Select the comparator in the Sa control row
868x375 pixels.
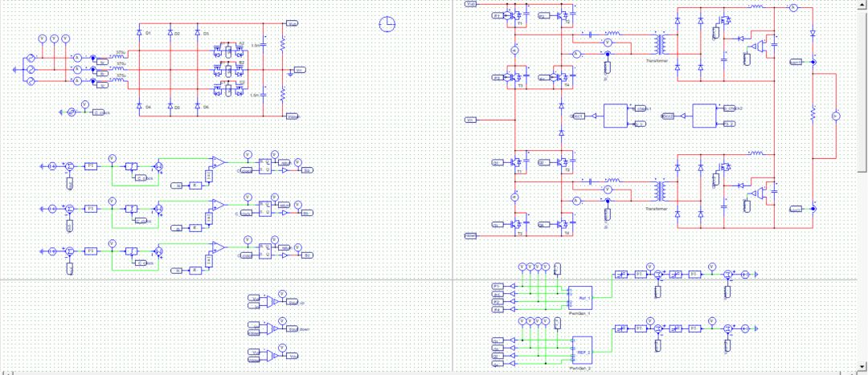[219, 161]
